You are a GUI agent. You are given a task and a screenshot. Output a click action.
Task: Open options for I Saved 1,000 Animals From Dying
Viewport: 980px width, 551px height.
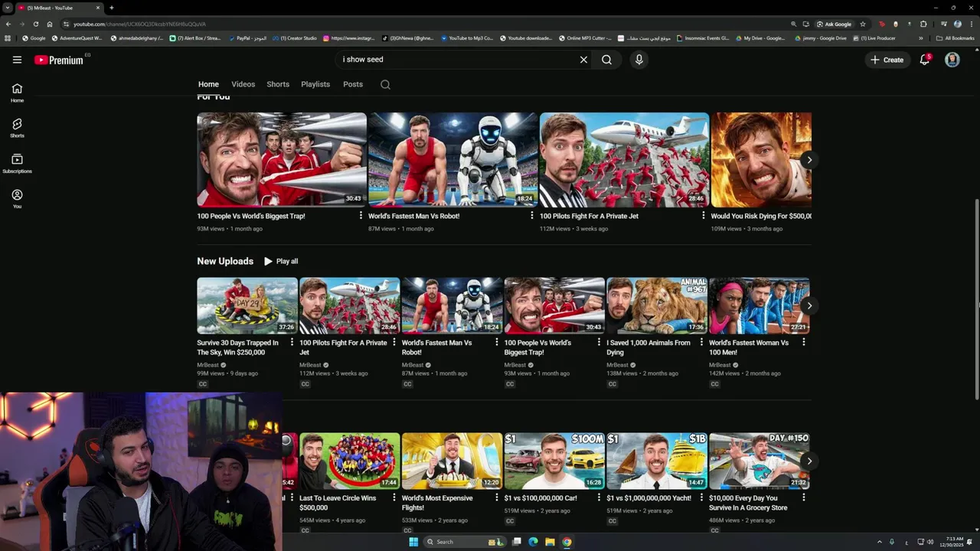coord(701,342)
